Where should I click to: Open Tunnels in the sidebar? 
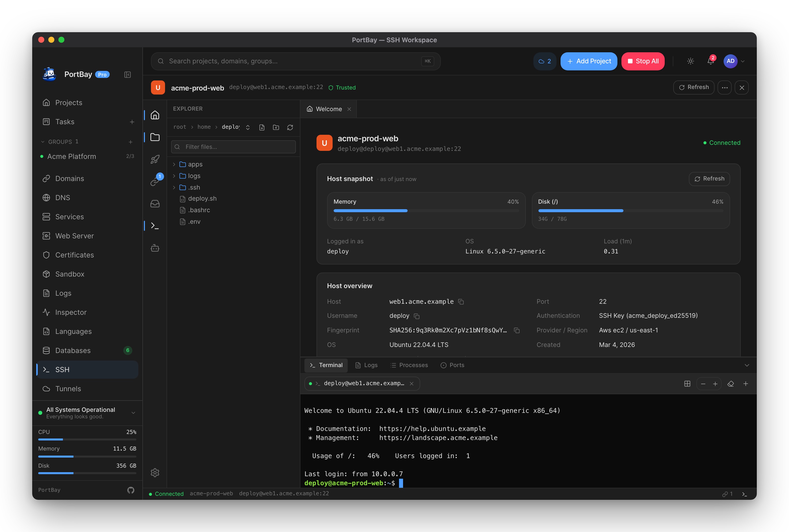coord(87,389)
